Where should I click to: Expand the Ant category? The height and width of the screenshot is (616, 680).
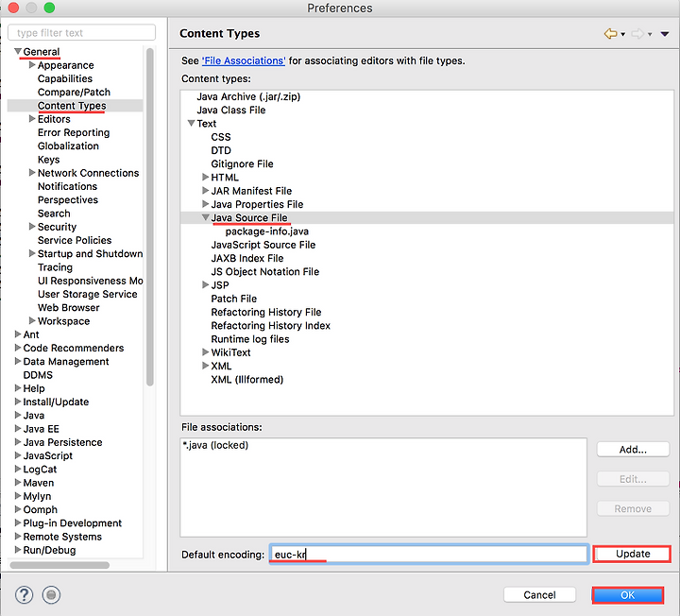(x=18, y=334)
